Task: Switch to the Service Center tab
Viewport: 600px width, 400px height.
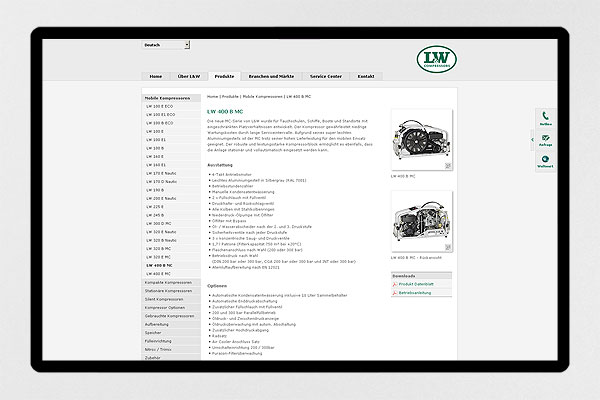Action: [325, 76]
